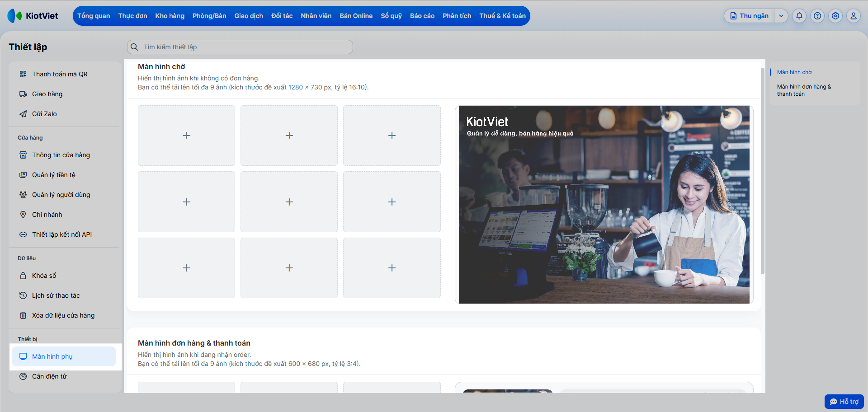
Task: Click the location pin icon for Chi nhánh
Action: point(23,215)
